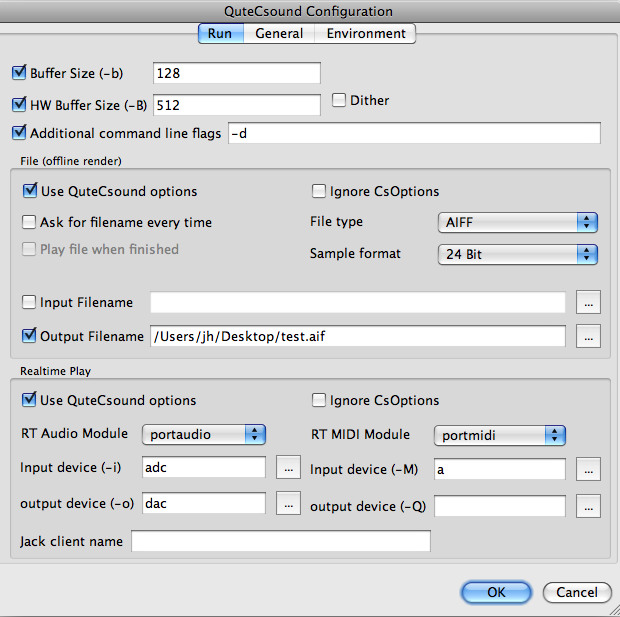Uncheck Use QuteCsound options under Realtime Play
Viewport: 620px width, 617px height.
[x=29, y=399]
